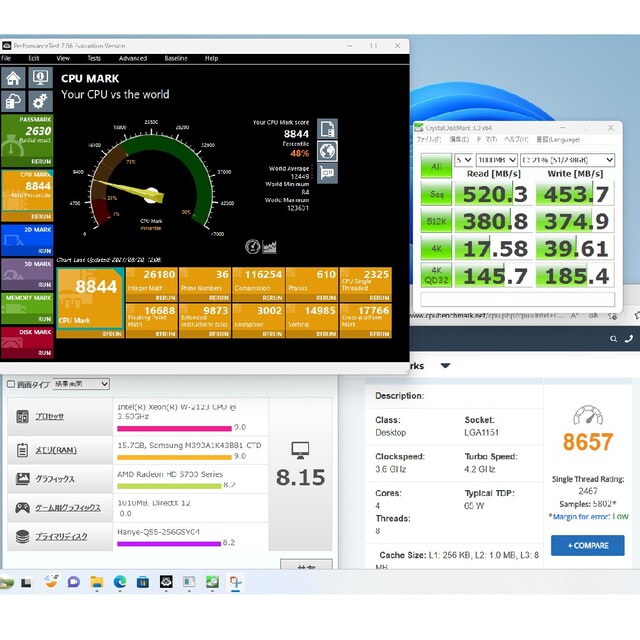The height and width of the screenshot is (640, 640).
Task: Open the Edit menu in PerformanceTest
Action: point(34,58)
